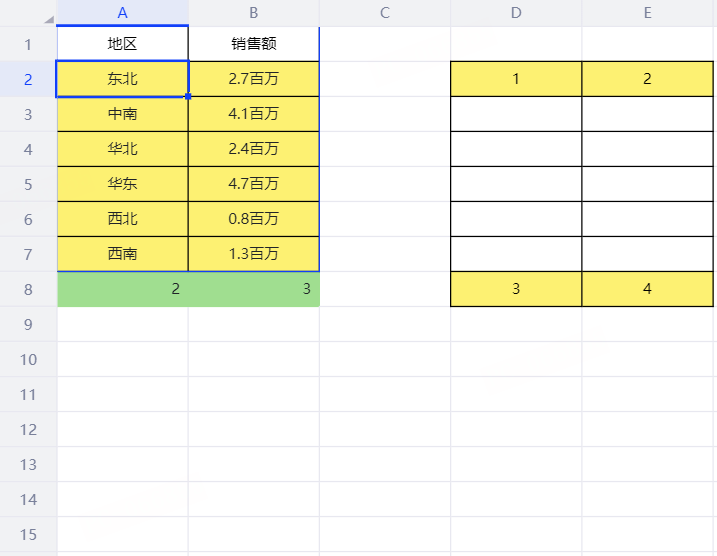Screen dimensions: 717x556
Task: Select row 1 header
Action: (28, 44)
